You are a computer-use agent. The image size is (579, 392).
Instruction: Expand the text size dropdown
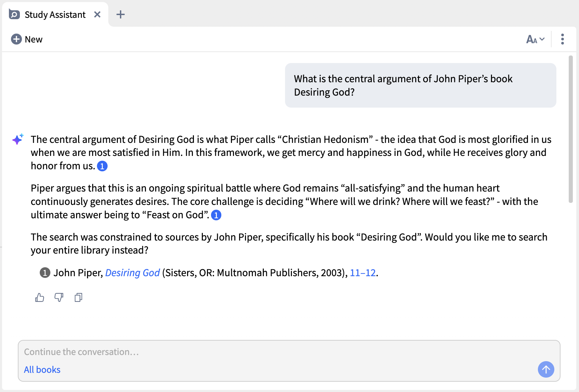tap(535, 39)
